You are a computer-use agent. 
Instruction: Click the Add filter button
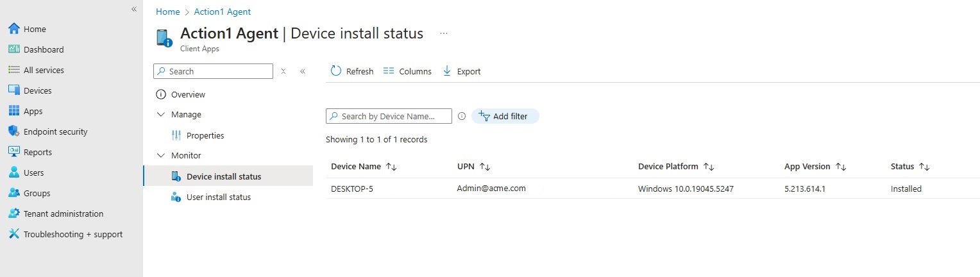tap(505, 116)
